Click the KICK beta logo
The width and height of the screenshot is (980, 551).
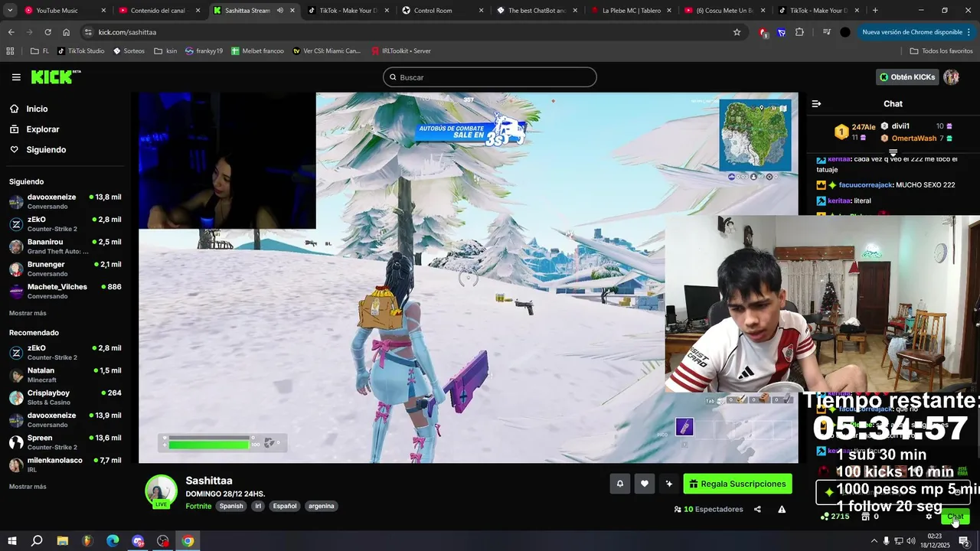(x=56, y=77)
